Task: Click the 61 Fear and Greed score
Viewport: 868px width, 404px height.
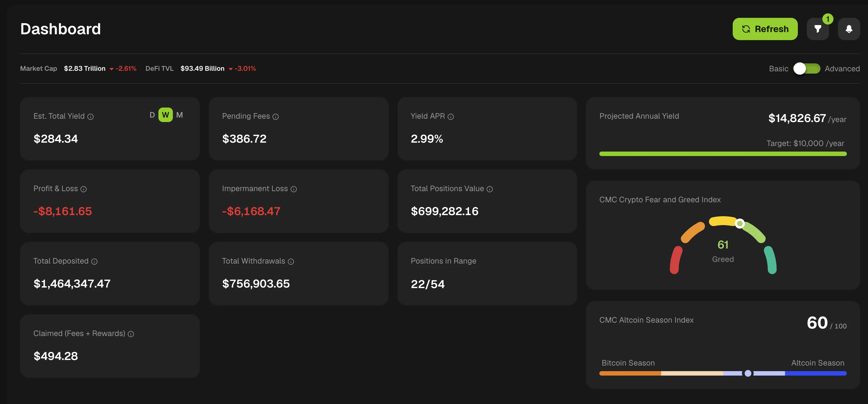Action: (x=723, y=245)
